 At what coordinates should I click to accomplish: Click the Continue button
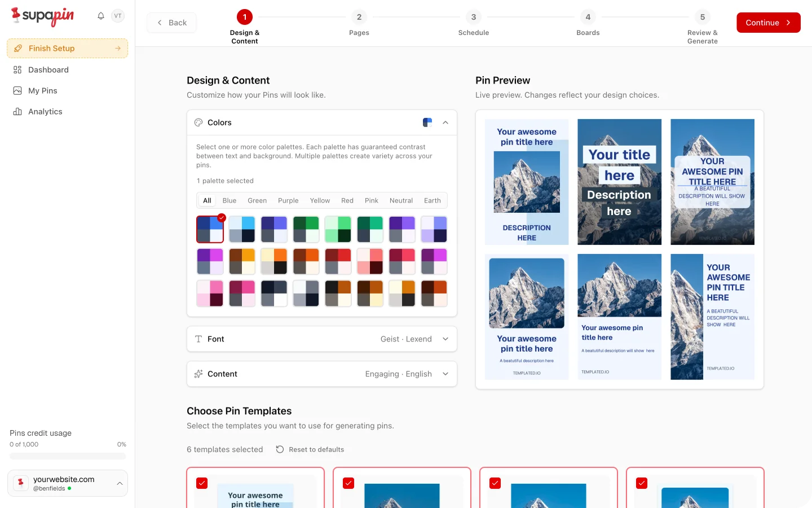coord(768,23)
